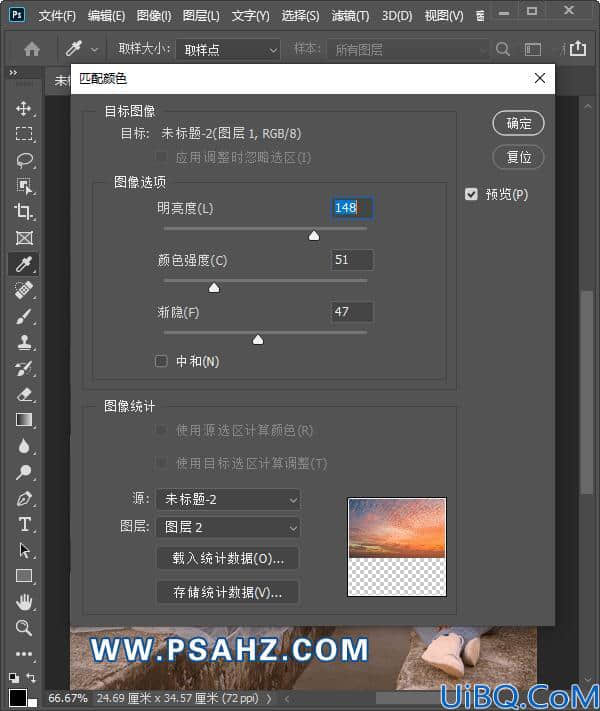Screen dimensions: 600x711
Task: Click the 复位 reset button
Action: click(x=518, y=157)
